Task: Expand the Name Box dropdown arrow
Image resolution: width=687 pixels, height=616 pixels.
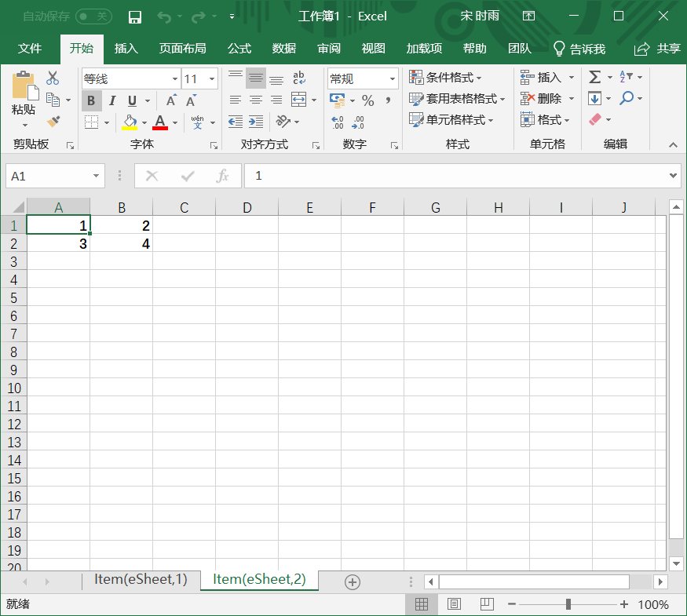Action: (x=96, y=176)
